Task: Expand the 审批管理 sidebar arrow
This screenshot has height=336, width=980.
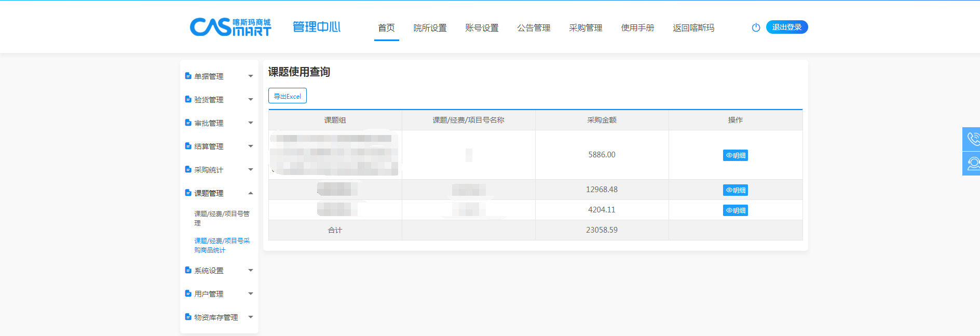Action: pyautogui.click(x=251, y=123)
